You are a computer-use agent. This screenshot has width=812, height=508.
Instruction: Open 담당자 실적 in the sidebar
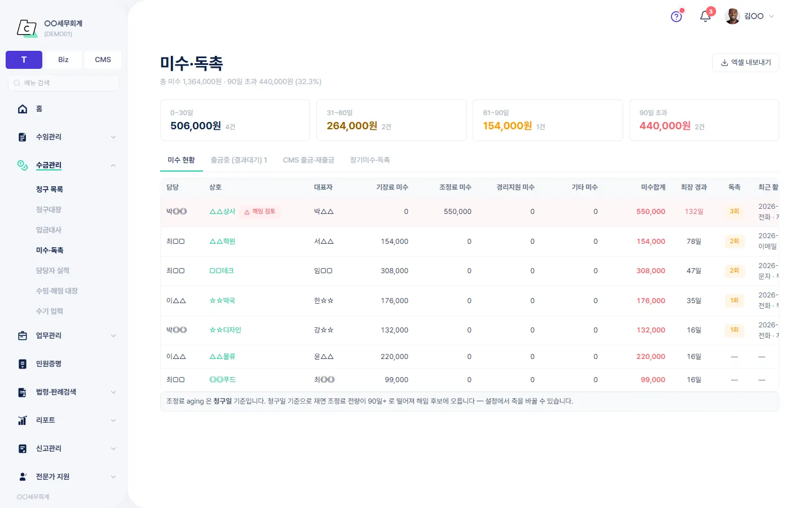[52, 271]
